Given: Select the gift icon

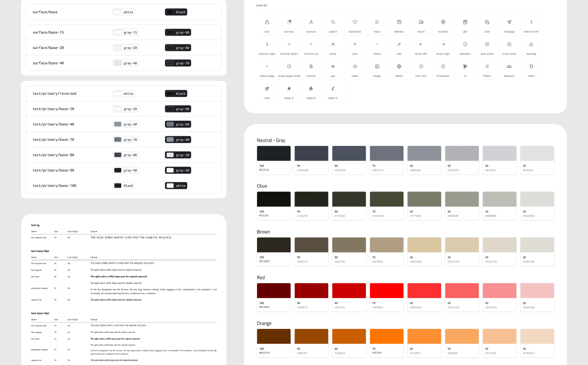Looking at the screenshot, I should (x=465, y=22).
